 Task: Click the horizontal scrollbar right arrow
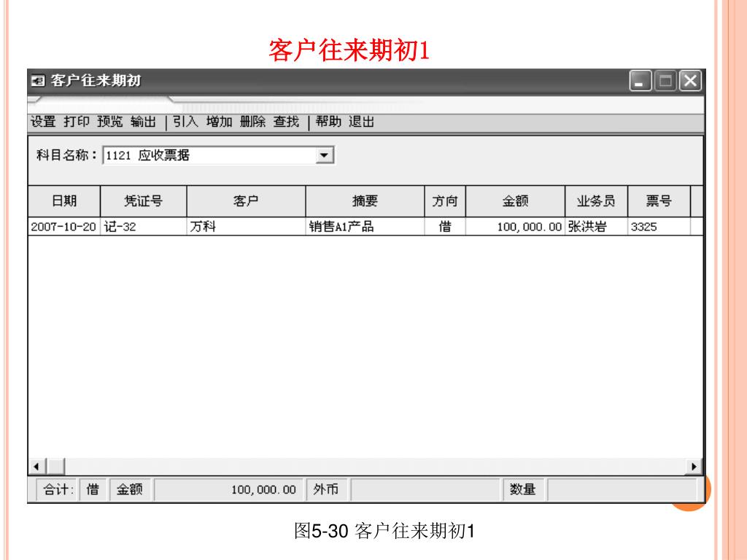click(694, 467)
